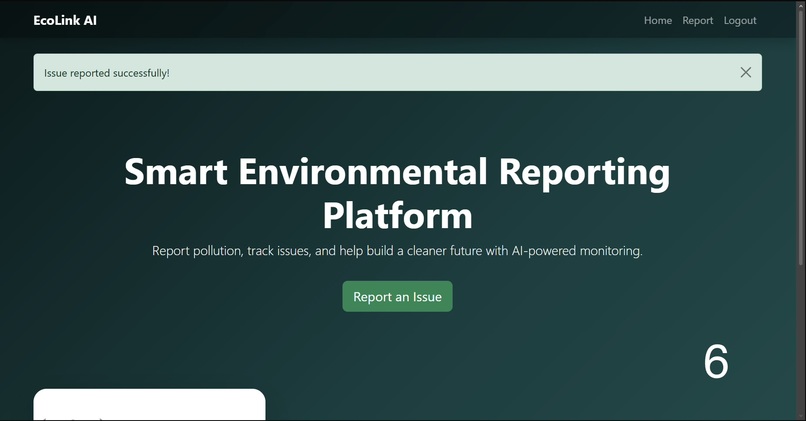Image resolution: width=806 pixels, height=421 pixels.
Task: Open the Report nav link
Action: (x=698, y=21)
